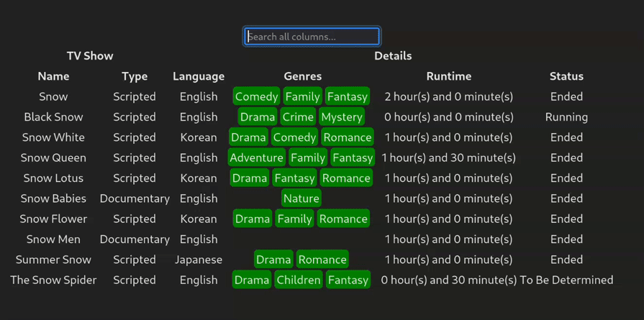Click Documentary type in Snow Men row
Viewport: 644px width, 320px height.
135,239
